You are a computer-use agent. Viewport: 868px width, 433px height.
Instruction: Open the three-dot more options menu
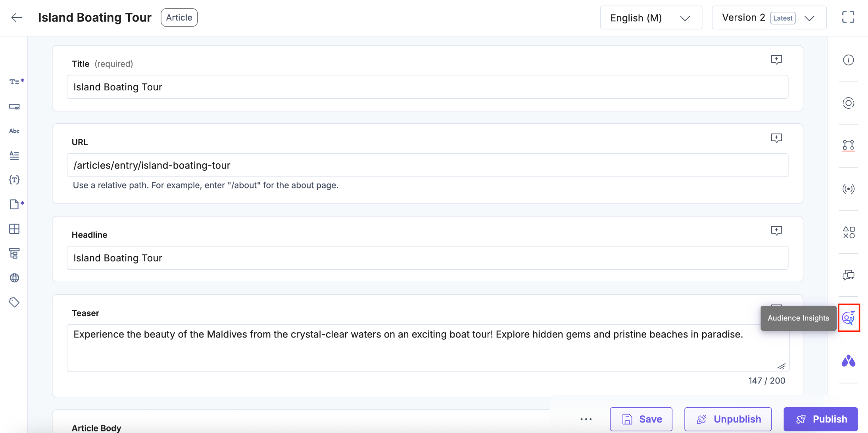point(586,419)
